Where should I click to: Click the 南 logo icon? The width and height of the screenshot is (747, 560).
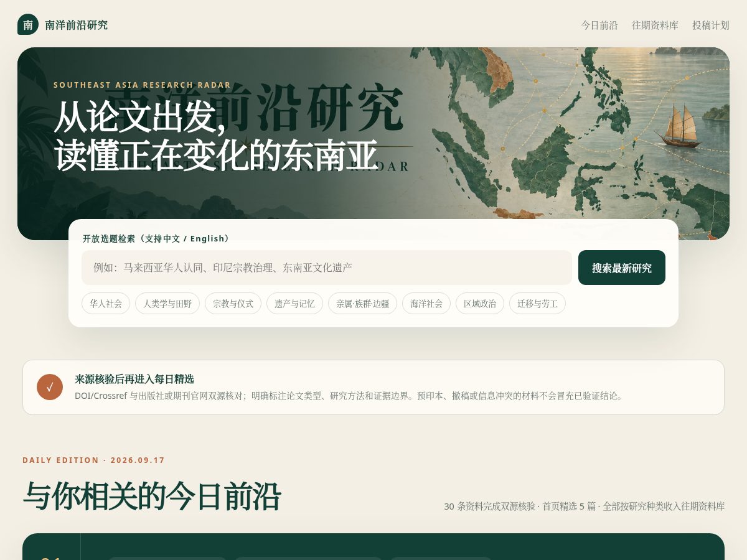click(28, 24)
